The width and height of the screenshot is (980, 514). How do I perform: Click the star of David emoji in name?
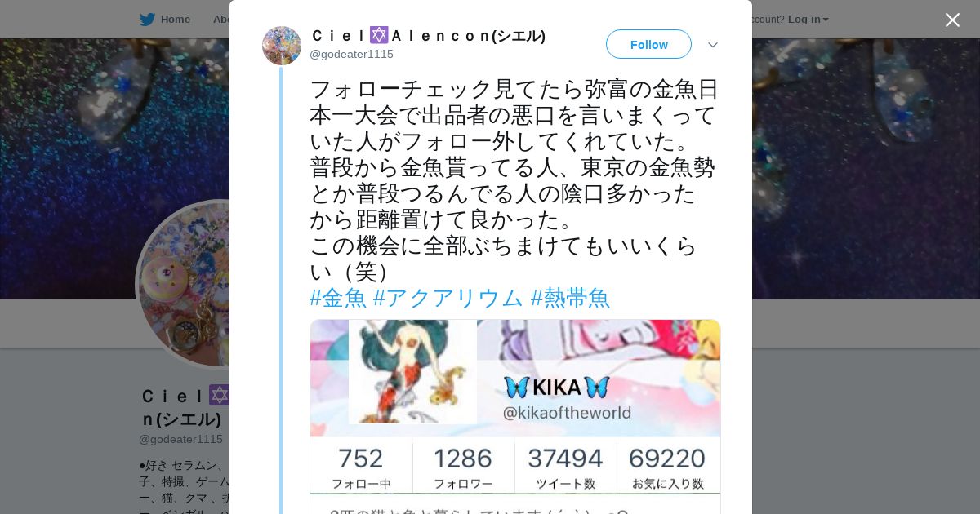coord(379,36)
